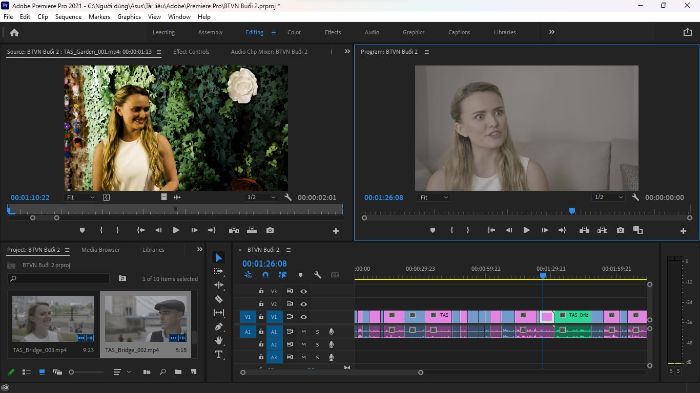The image size is (700, 393).
Task: Click New Bin folder icon
Action: pos(178,372)
